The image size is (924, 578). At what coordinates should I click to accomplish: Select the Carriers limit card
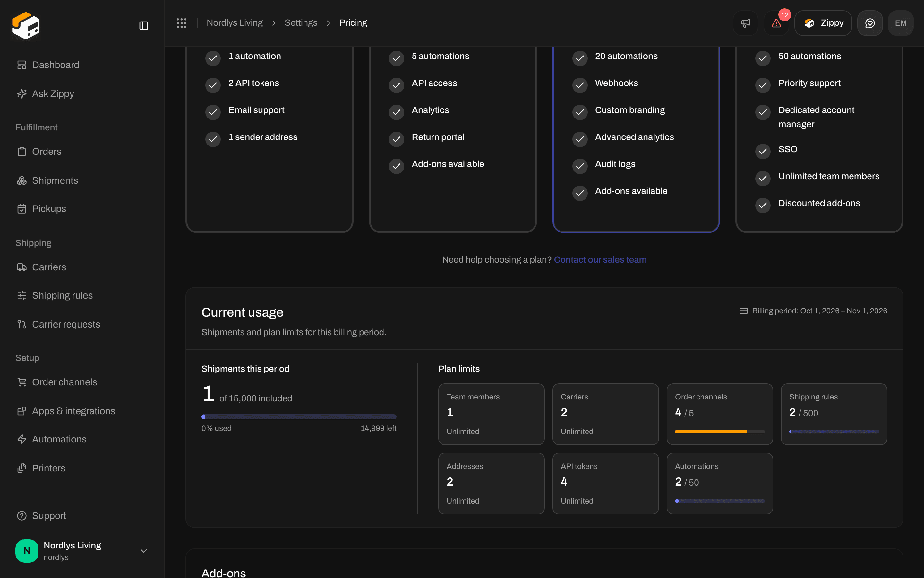[605, 414]
